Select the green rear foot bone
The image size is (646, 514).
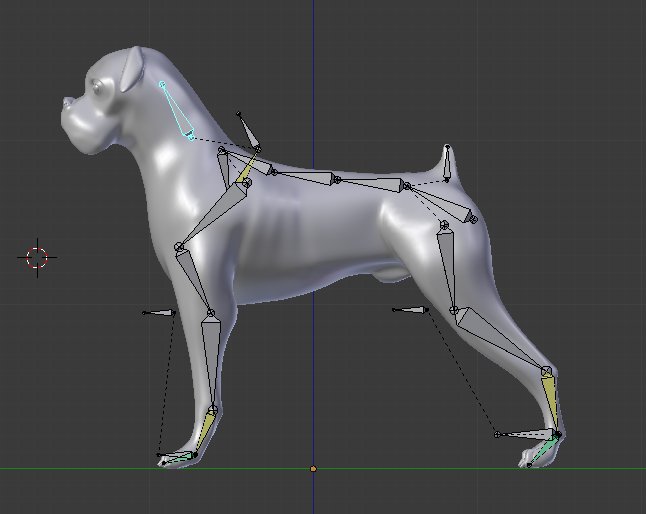543,450
